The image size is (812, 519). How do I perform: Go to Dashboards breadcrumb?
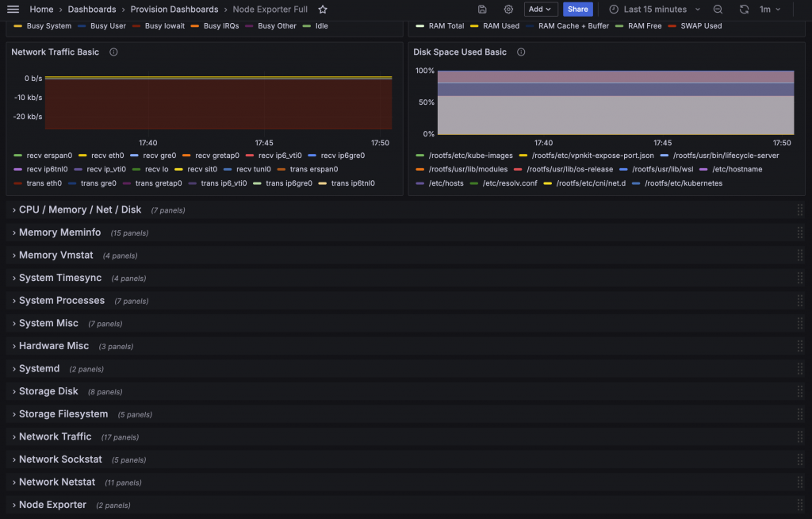(92, 10)
